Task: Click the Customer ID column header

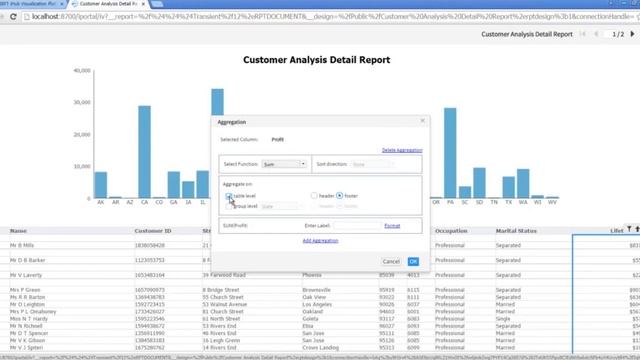Action: 153,231
